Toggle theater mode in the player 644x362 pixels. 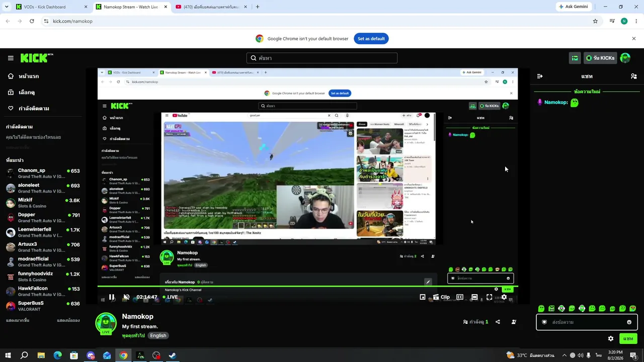pos(474,297)
